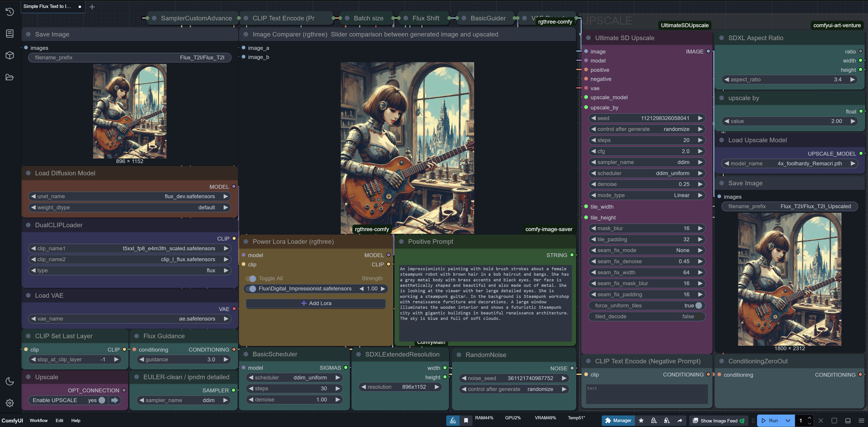
Task: Open the Run button dropdown arrow
Action: [x=788, y=420]
